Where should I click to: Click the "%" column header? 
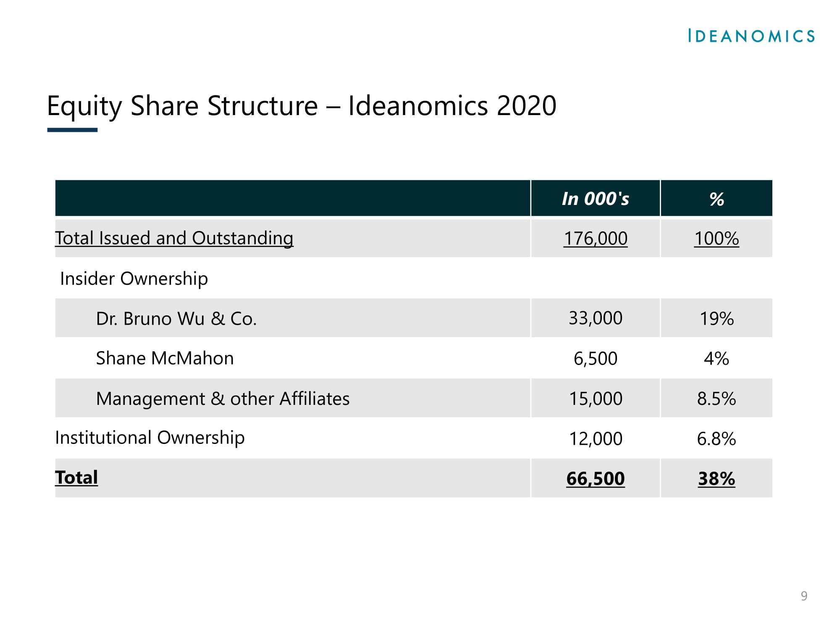click(717, 199)
